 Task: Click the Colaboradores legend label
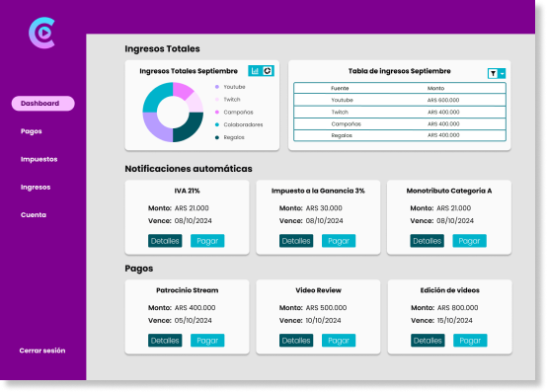click(243, 124)
